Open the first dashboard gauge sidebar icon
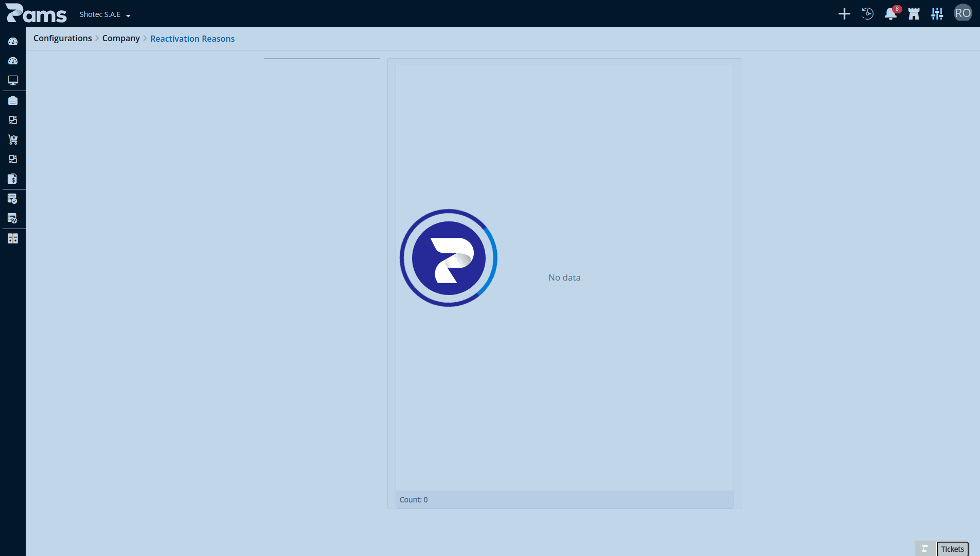 [x=13, y=41]
